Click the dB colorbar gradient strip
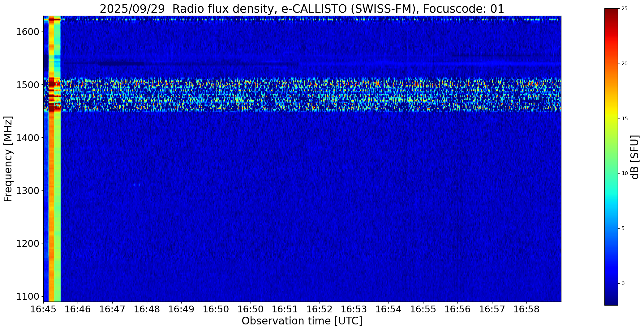This screenshot has width=644, height=330. [611, 157]
